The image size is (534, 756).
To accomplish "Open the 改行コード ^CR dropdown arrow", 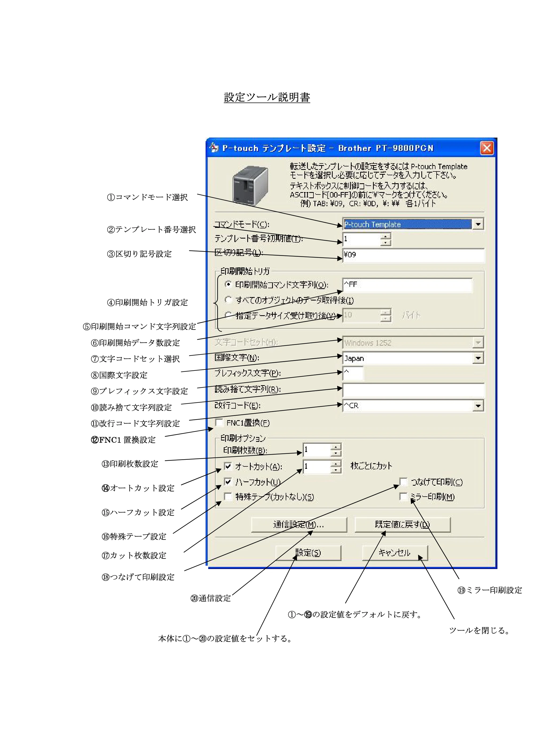I will coord(478,406).
